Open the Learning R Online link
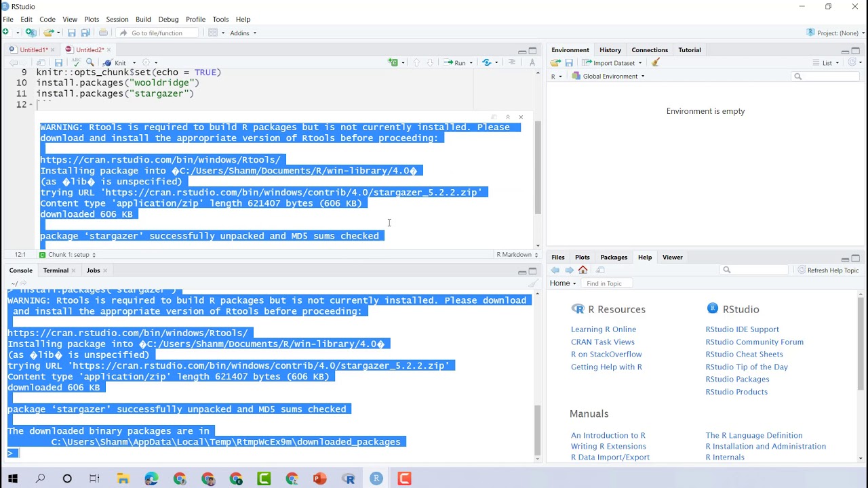The height and width of the screenshot is (488, 868). coord(604,329)
